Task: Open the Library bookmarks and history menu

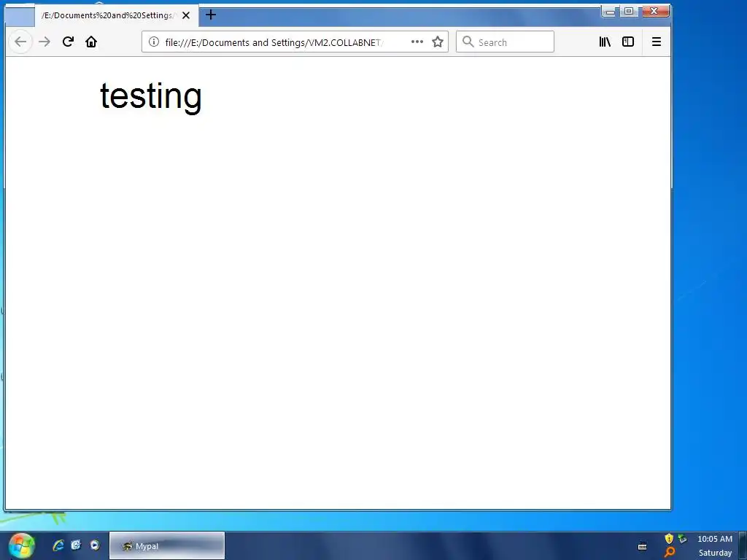Action: tap(605, 42)
